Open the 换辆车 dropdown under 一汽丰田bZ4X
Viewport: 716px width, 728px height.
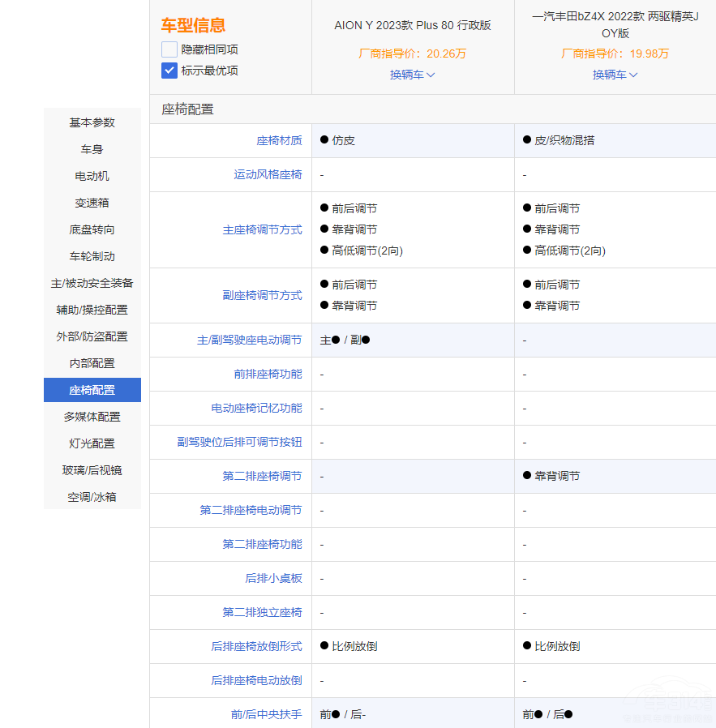coord(615,75)
